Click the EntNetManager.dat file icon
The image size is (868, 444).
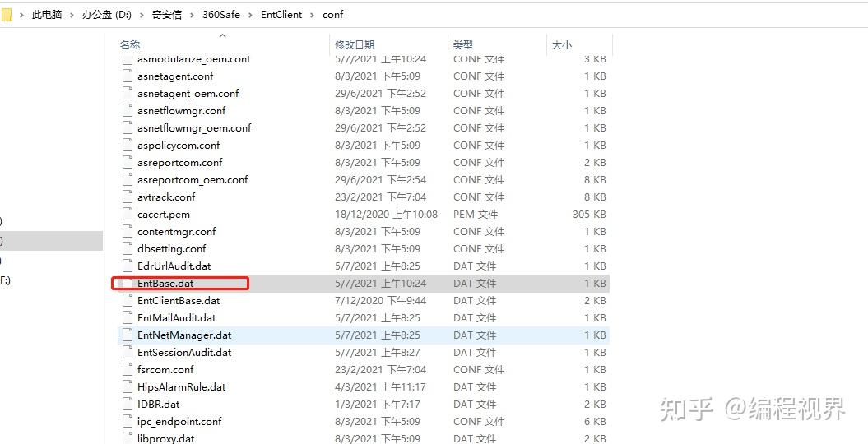click(x=128, y=335)
